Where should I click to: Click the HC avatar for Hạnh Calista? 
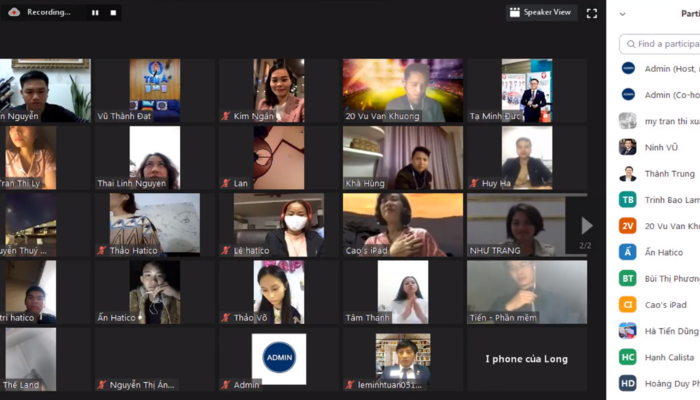(627, 357)
